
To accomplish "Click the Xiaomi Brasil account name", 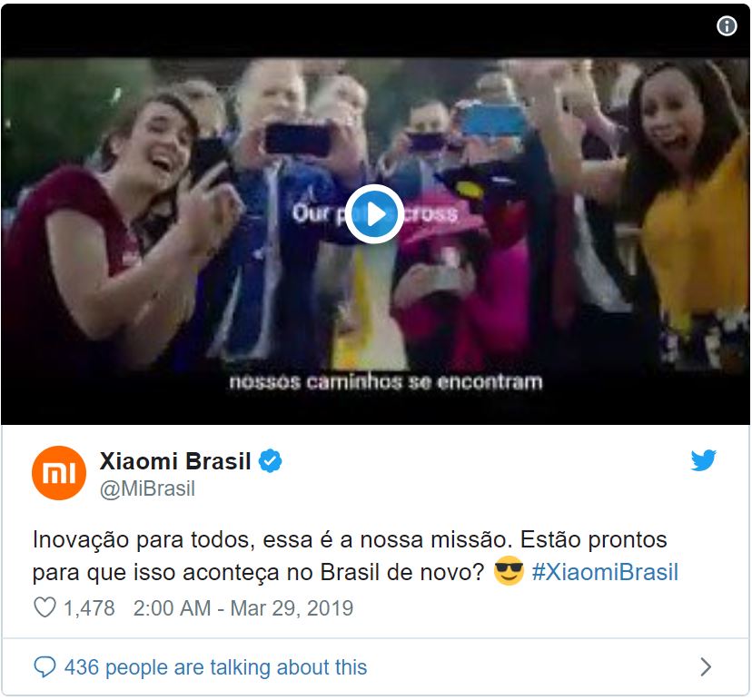I will click(x=175, y=461).
